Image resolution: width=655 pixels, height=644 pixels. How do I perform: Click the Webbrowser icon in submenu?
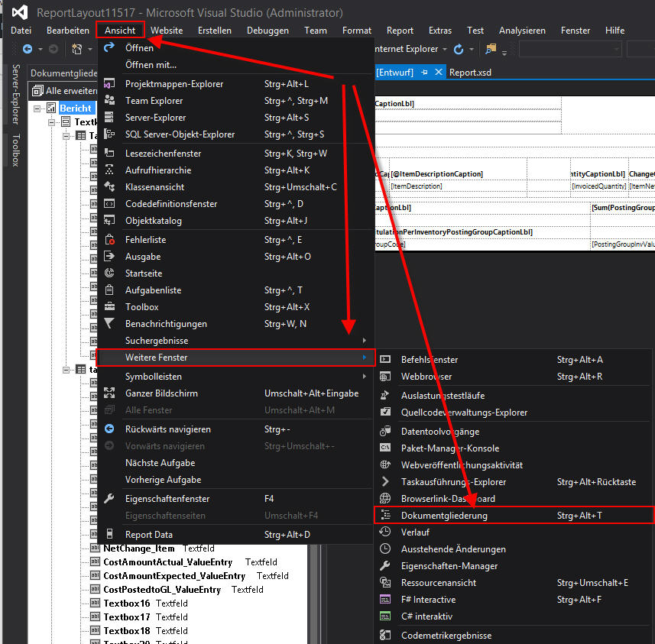385,377
